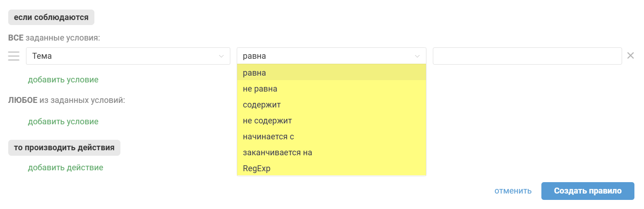The image size is (644, 209).
Task: Cancel with the отменить link
Action: tap(513, 191)
